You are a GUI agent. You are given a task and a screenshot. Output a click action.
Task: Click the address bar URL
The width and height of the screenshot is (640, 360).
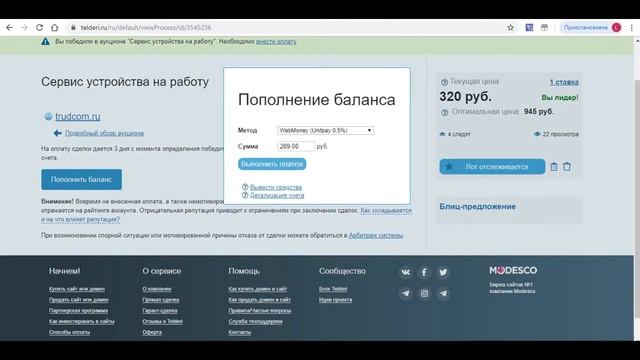[x=146, y=27]
